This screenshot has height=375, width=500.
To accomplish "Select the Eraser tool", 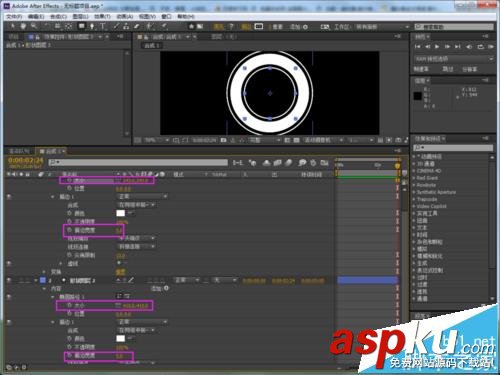I will (137, 26).
